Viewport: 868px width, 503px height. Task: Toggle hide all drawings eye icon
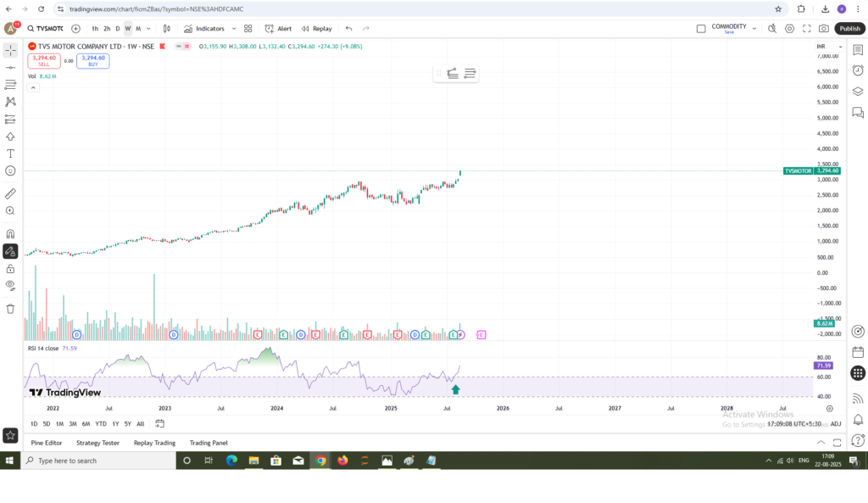10,286
